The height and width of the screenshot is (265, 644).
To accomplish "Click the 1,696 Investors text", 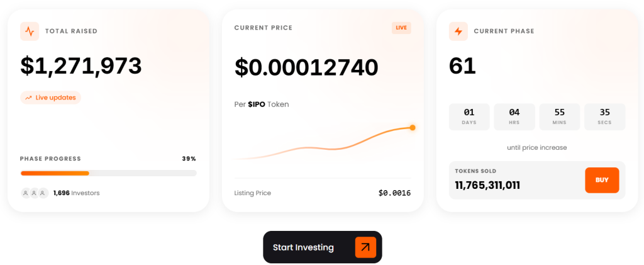I will pyautogui.click(x=76, y=193).
